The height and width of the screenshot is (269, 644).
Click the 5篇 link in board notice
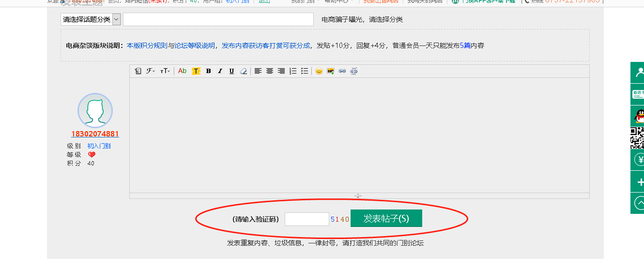[465, 45]
